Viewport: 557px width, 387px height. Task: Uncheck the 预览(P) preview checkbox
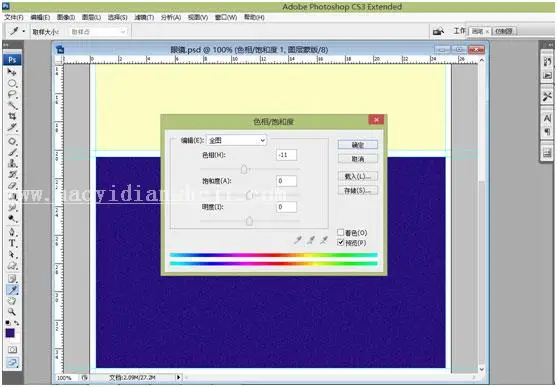coord(341,242)
